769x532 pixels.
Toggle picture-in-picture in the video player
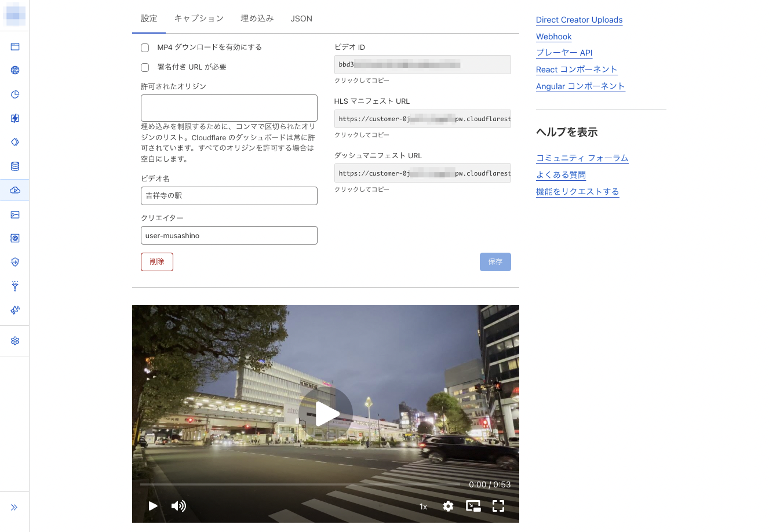pos(473,506)
